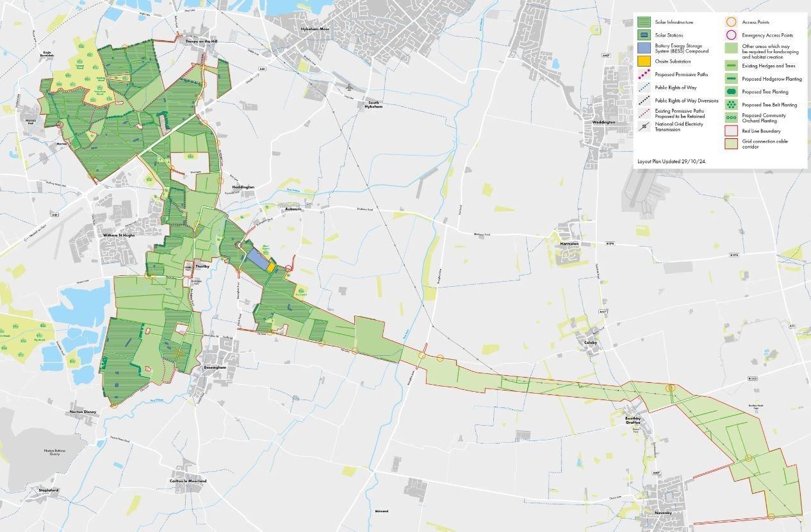
Task: Click the Battery Energy Storage System compound icon
Action: click(x=644, y=48)
